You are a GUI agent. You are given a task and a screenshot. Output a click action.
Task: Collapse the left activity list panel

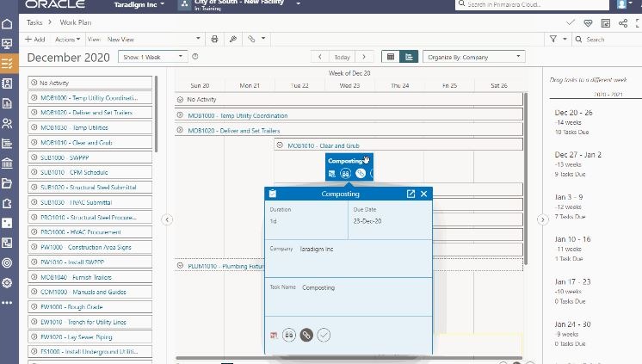pyautogui.click(x=167, y=219)
